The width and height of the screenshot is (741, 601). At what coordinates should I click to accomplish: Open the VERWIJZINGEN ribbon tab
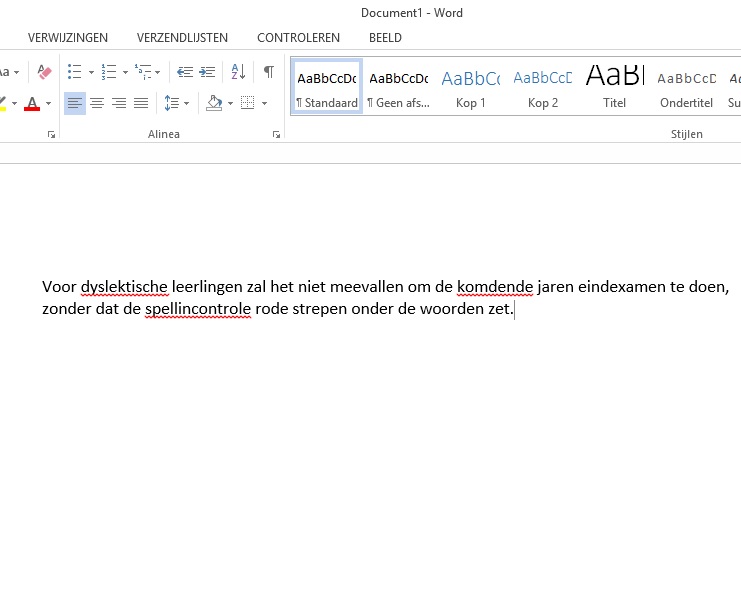[68, 38]
